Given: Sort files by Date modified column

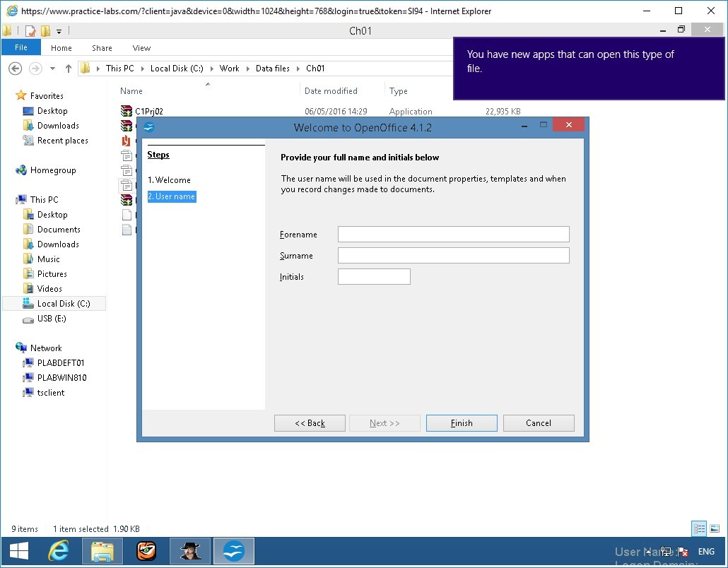Looking at the screenshot, I should click(331, 91).
